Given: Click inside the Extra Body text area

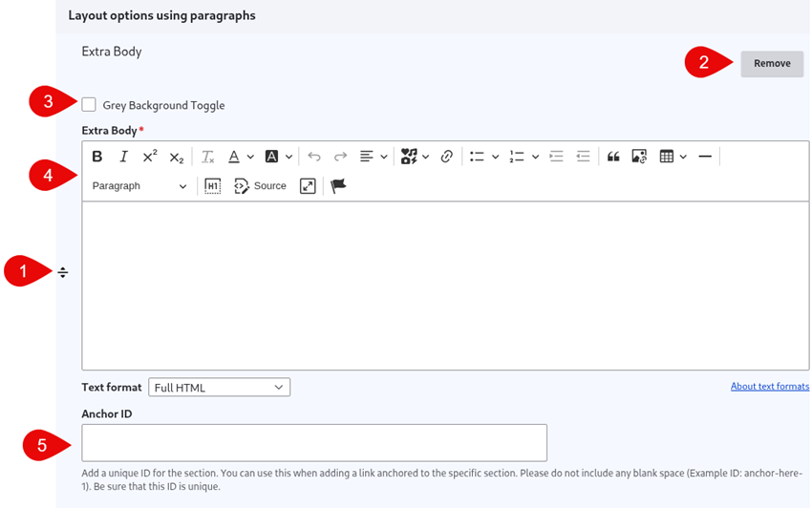Looking at the screenshot, I should pyautogui.click(x=445, y=286).
